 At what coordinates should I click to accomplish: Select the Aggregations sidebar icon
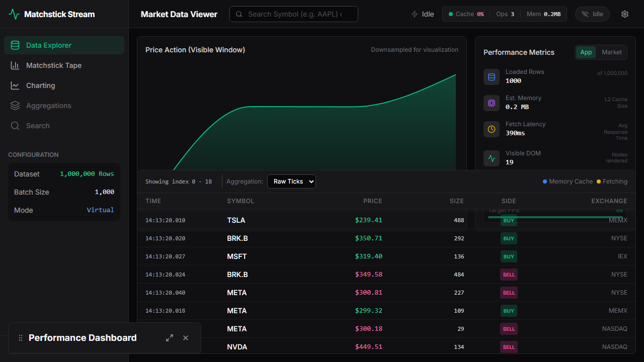16,106
